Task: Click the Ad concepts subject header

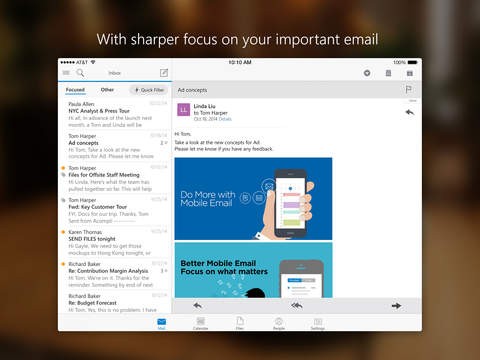Action: (x=192, y=90)
